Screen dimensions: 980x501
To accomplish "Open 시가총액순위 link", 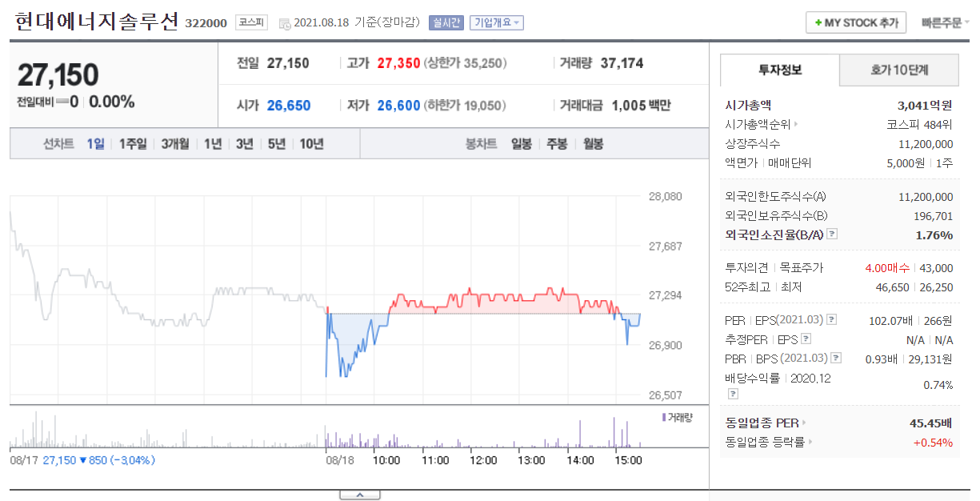I will [758, 125].
